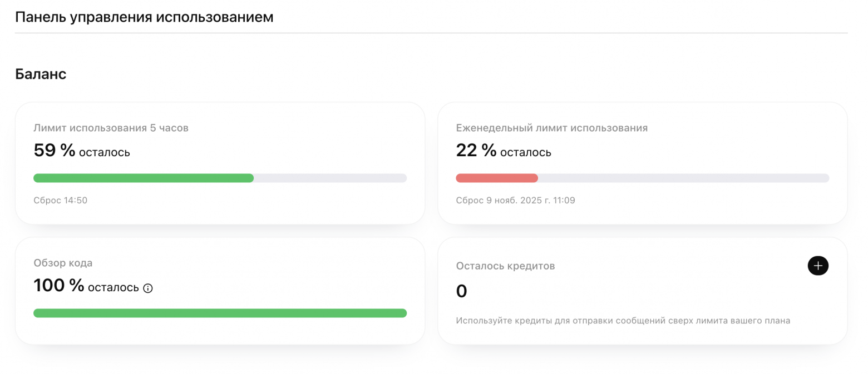
Task: Click the info icon next to 100 % осталось
Action: click(x=147, y=288)
